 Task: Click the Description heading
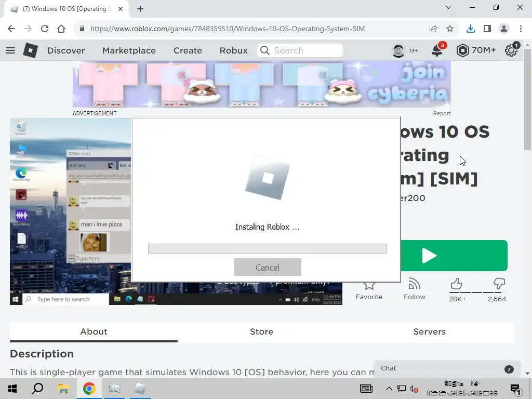click(x=42, y=353)
